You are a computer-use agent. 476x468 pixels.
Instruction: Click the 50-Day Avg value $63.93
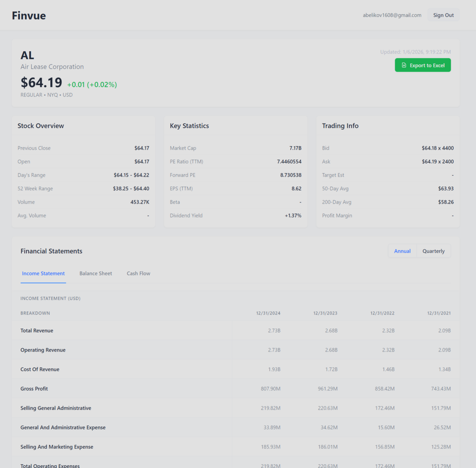coord(446,189)
